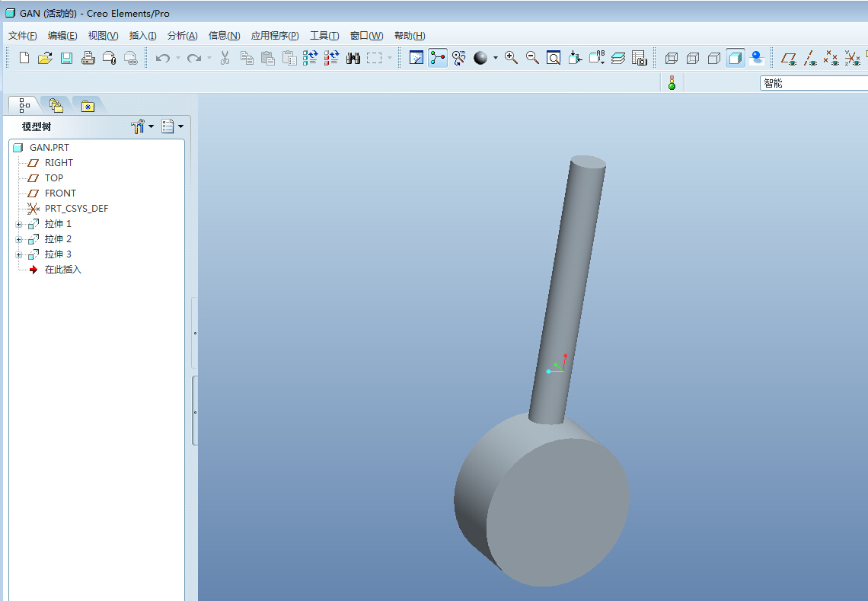Click the Print icon

pos(88,58)
